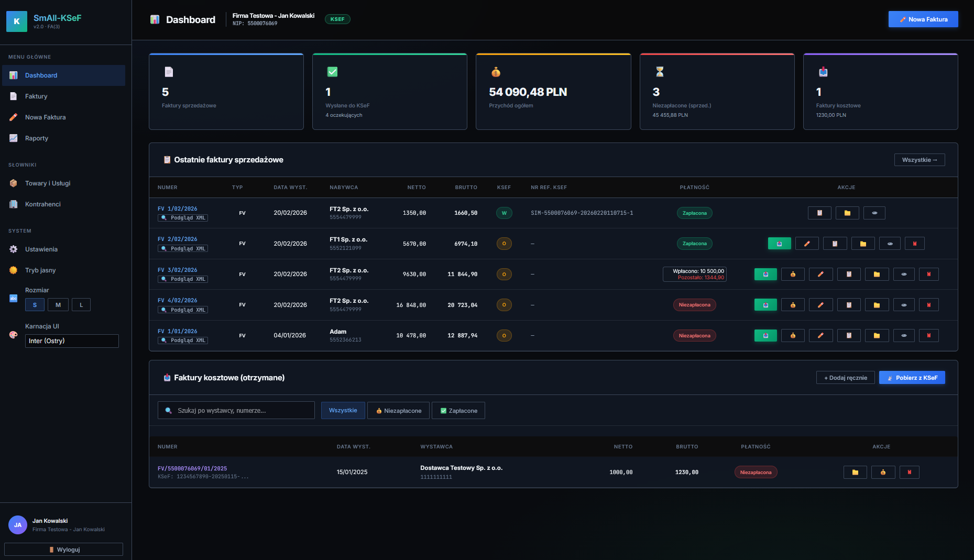Expand Podgląd XML under FV 1/02/2026
The height and width of the screenshot is (560, 974).
click(x=183, y=218)
